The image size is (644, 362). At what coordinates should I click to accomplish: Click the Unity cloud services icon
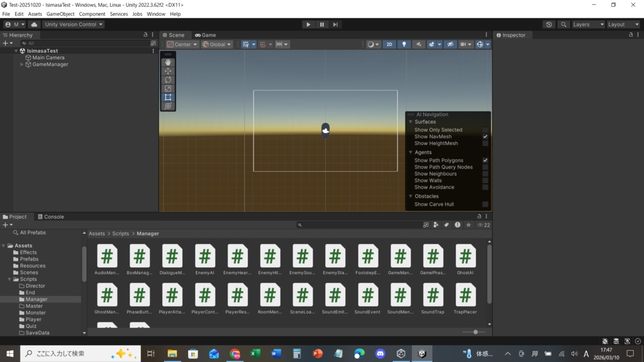[34, 25]
